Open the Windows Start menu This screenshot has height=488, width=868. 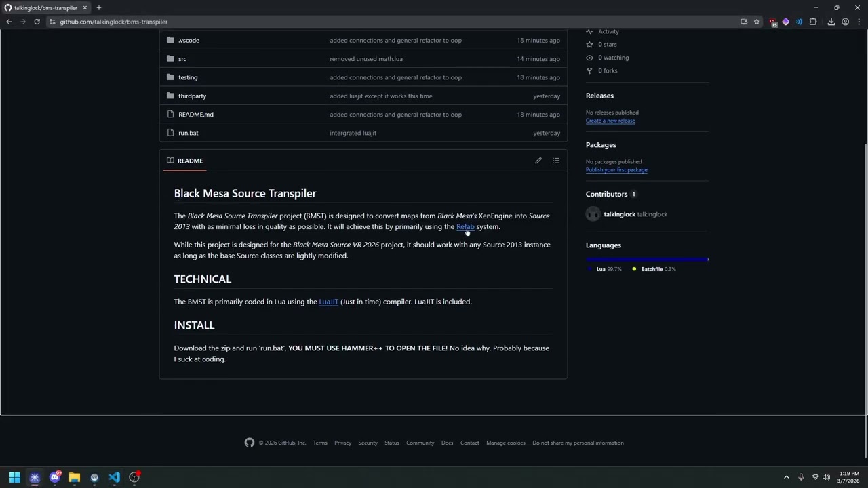(14, 477)
